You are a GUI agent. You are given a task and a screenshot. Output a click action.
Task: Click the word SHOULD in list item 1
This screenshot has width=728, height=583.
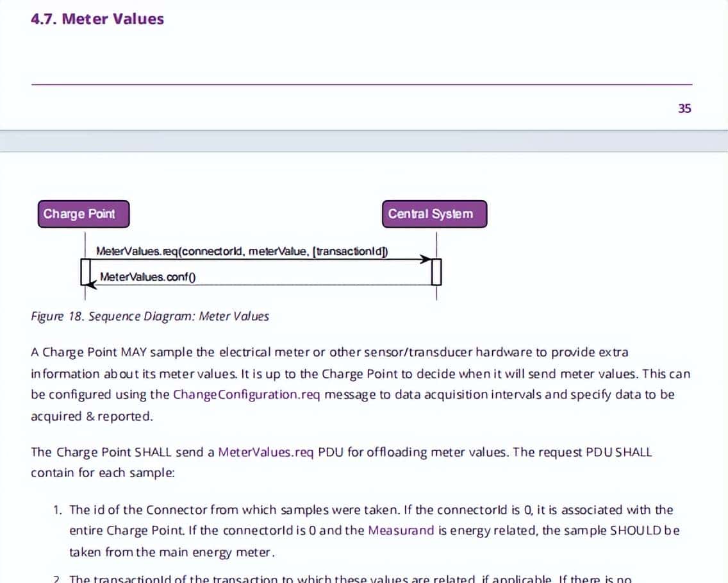pos(636,530)
